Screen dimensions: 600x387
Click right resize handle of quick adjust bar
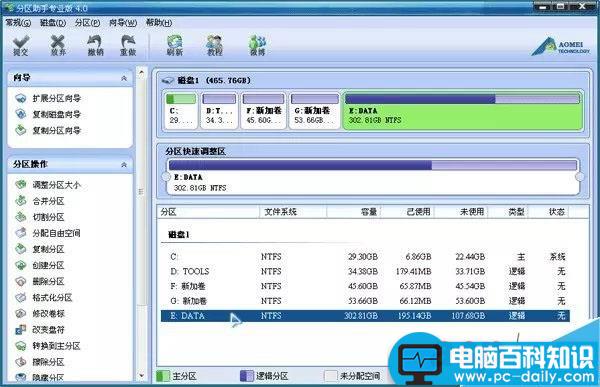pos(580,177)
